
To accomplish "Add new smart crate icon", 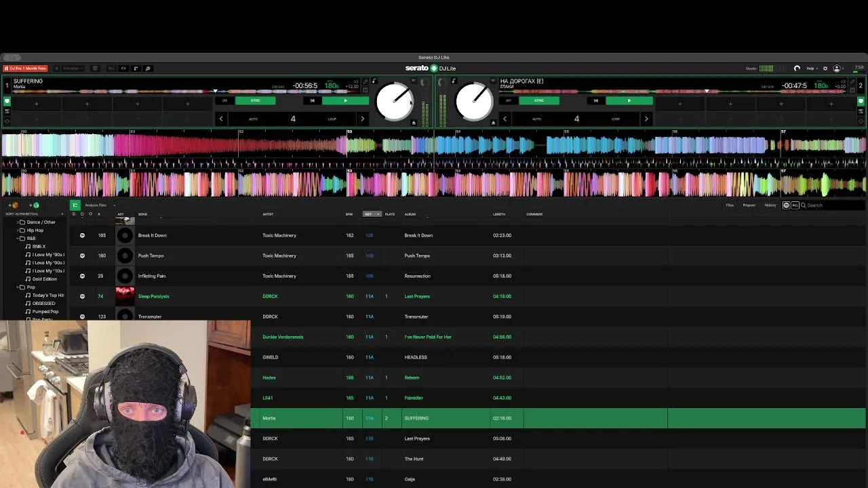I will 35,205.
